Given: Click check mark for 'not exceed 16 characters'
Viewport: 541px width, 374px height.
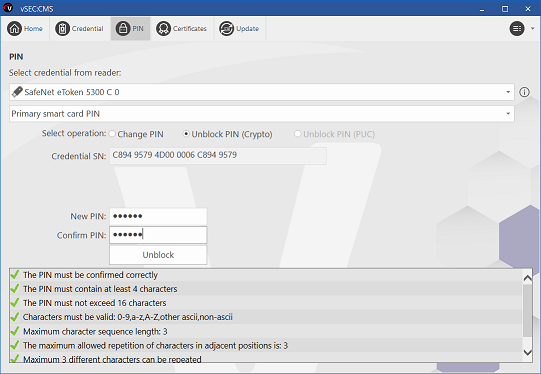Looking at the screenshot, I should tap(14, 303).
